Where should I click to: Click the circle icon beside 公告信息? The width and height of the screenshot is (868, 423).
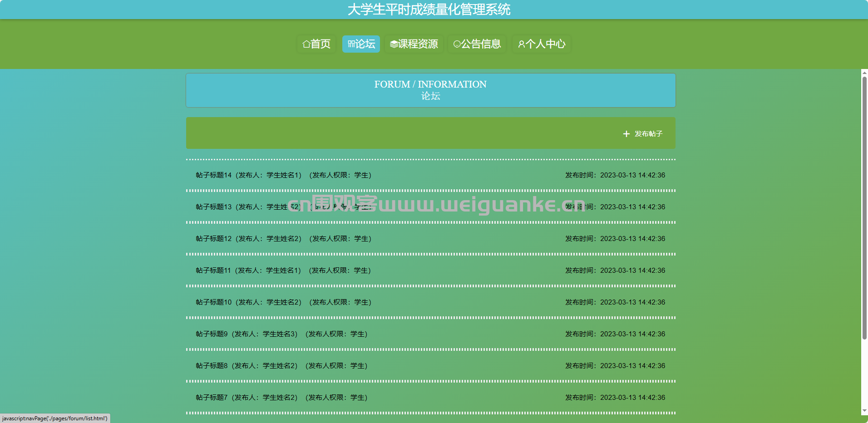[457, 44]
